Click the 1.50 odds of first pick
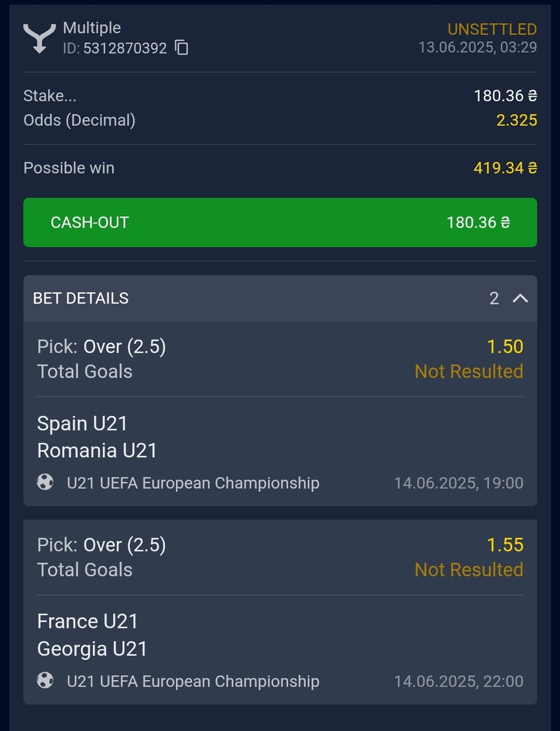 point(505,347)
